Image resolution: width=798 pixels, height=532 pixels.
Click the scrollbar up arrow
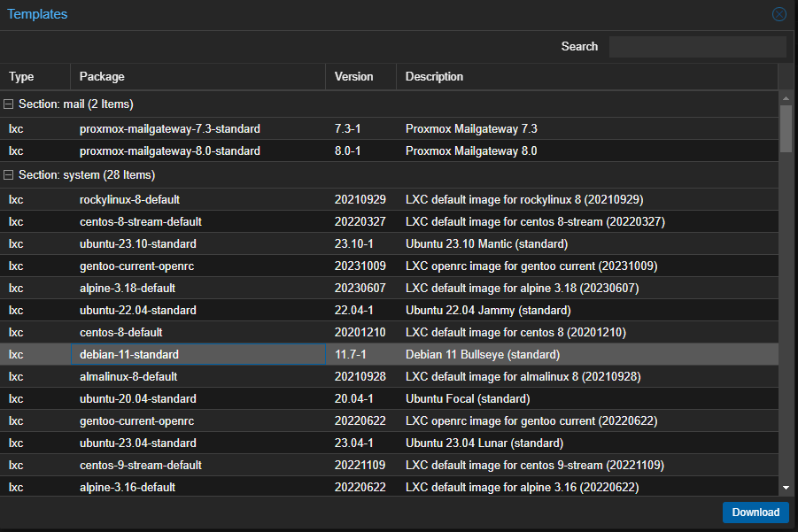(x=786, y=98)
